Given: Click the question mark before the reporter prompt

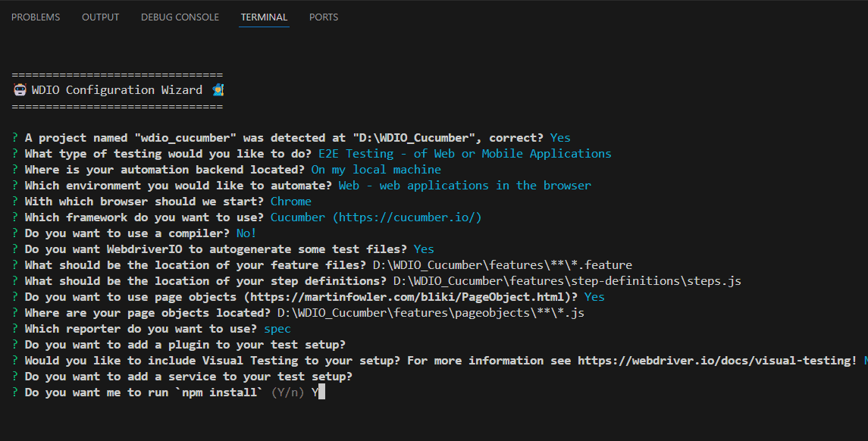Looking at the screenshot, I should [14, 328].
